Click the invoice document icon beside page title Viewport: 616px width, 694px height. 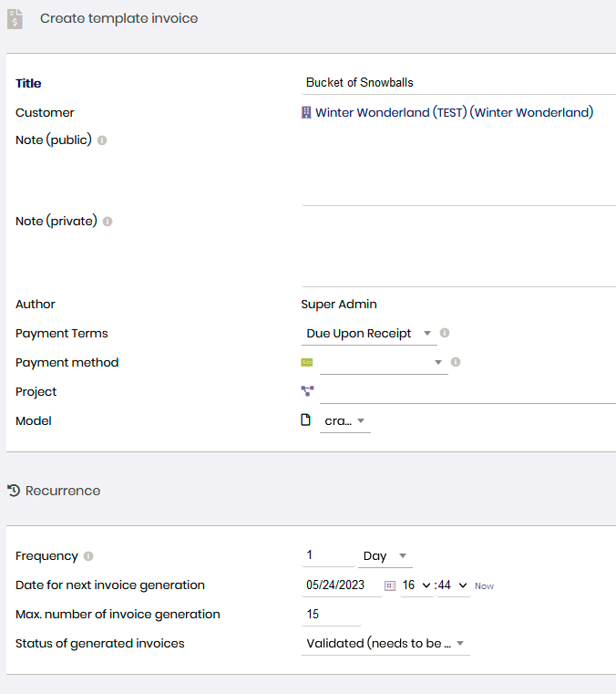click(x=15, y=19)
